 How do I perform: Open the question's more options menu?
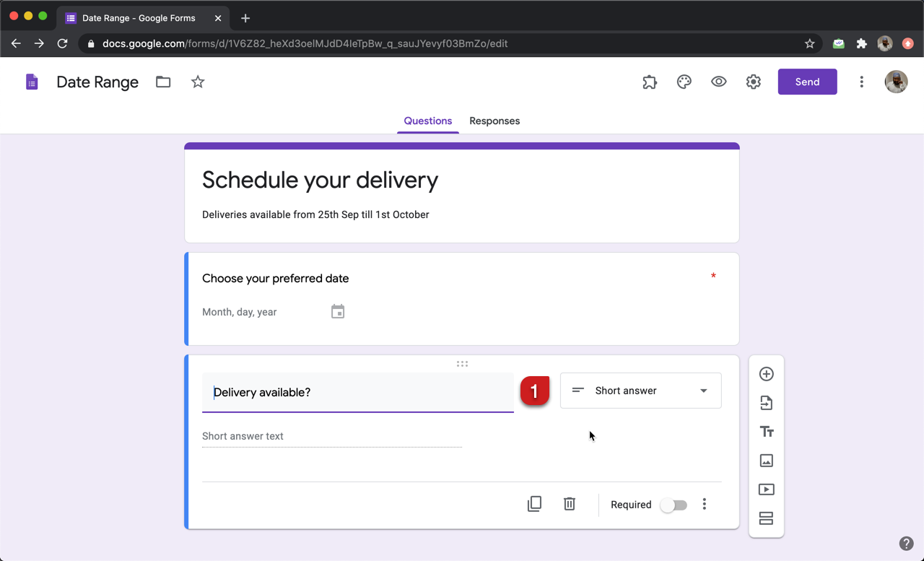[x=705, y=505]
